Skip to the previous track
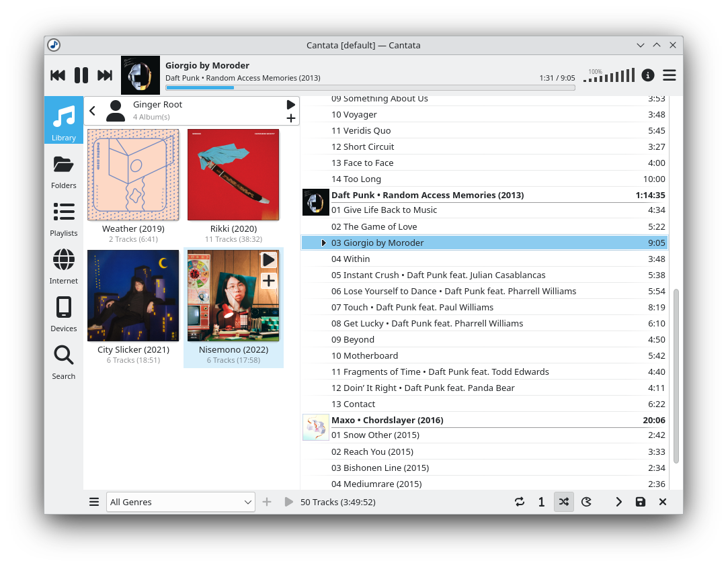 (x=58, y=75)
